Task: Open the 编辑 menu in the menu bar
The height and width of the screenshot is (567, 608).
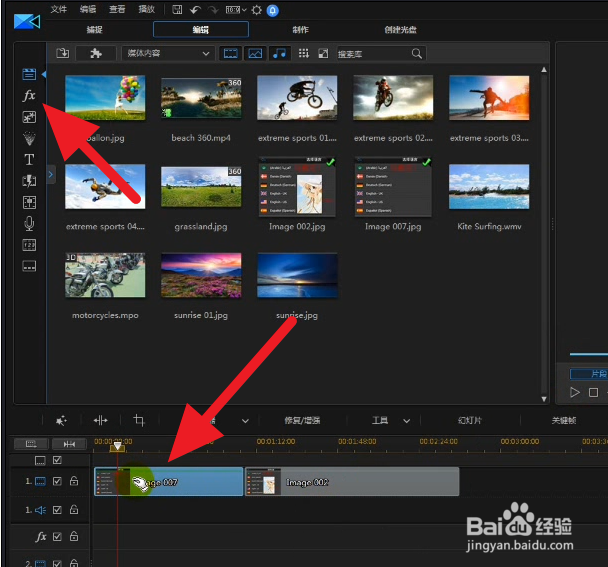Action: 88,9
